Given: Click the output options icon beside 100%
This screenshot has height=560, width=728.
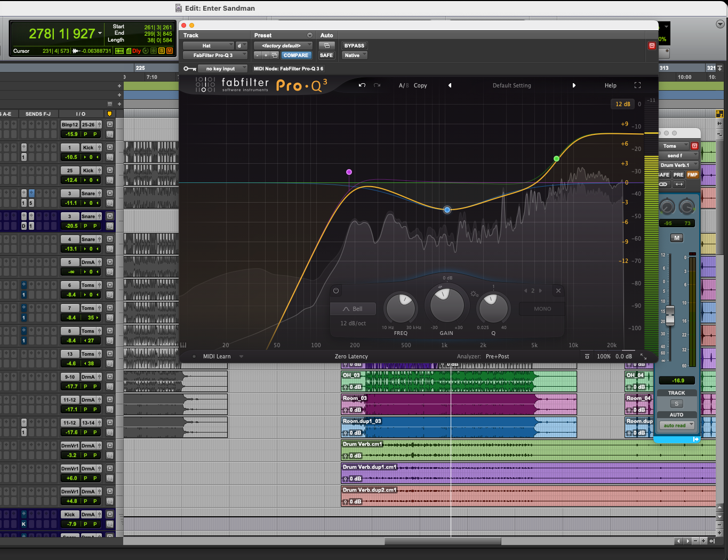Looking at the screenshot, I should coord(587,356).
